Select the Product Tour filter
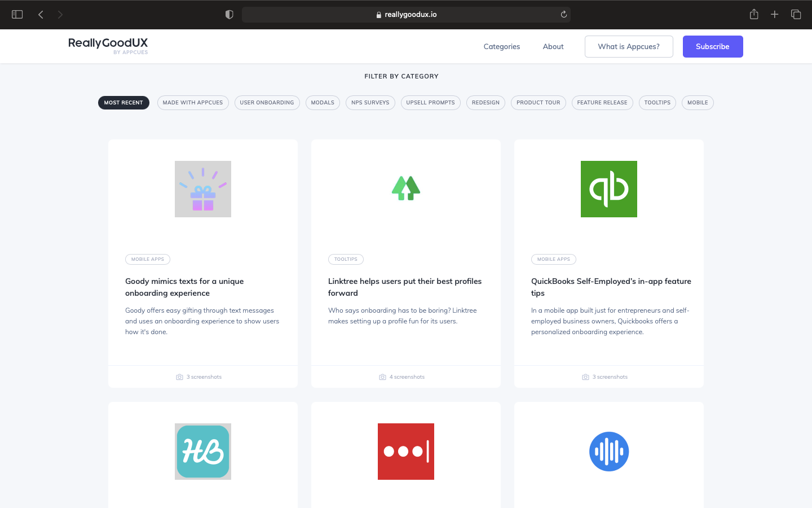Screen dimensions: 812x508 coord(539,103)
